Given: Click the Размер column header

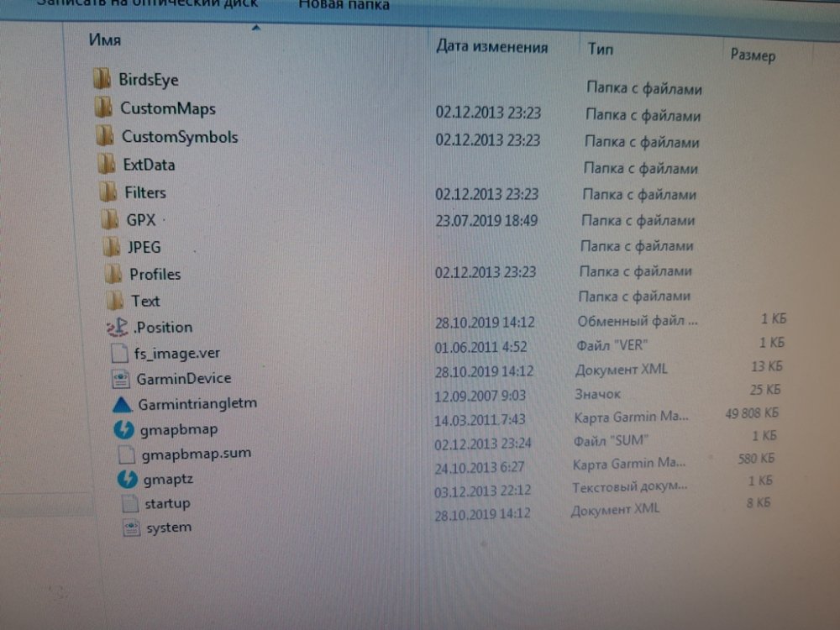Looking at the screenshot, I should [753, 55].
